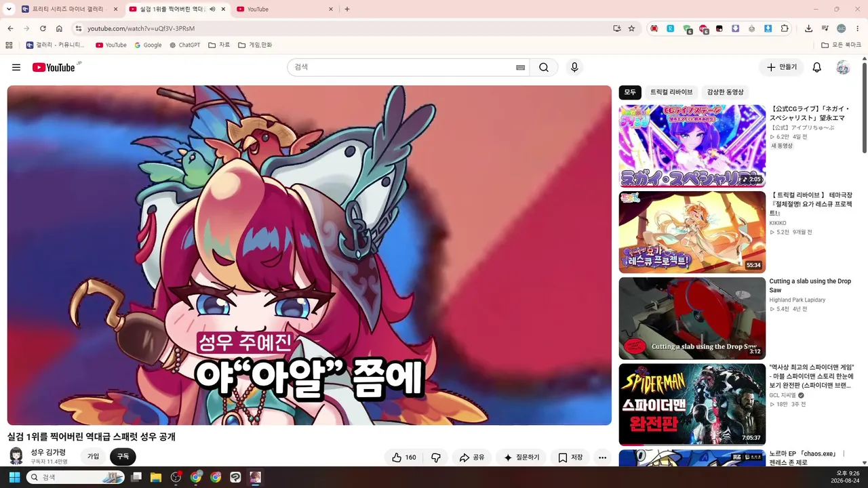Open the Apps grid in bookmarks bar
The image size is (868, 488).
tap(9, 45)
